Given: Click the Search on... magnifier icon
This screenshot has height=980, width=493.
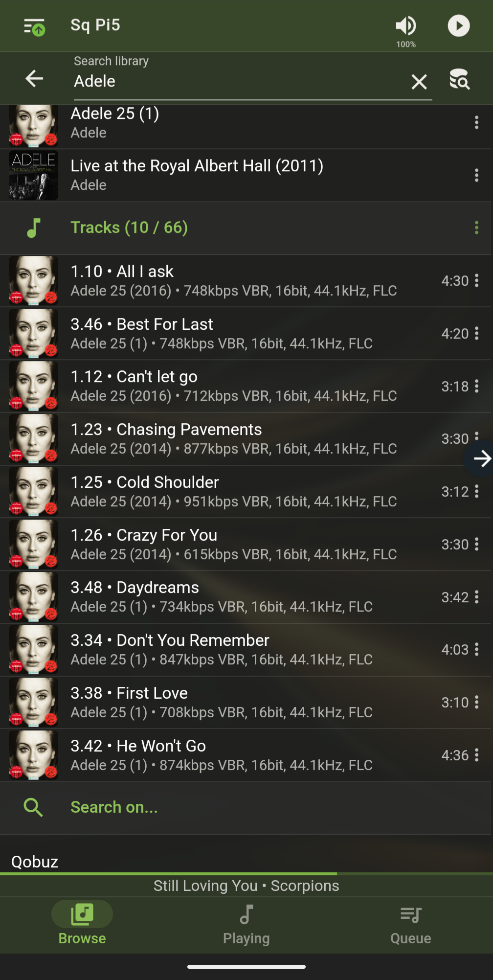Looking at the screenshot, I should (x=33, y=807).
